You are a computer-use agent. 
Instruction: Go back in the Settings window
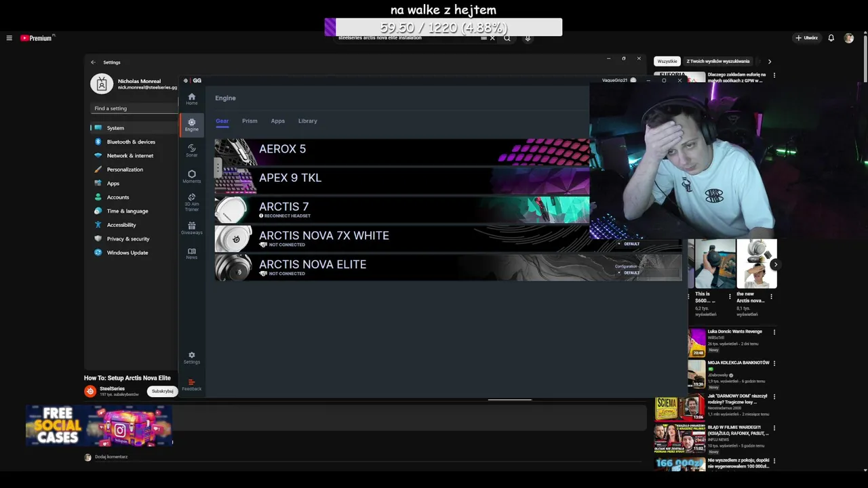pos(94,62)
